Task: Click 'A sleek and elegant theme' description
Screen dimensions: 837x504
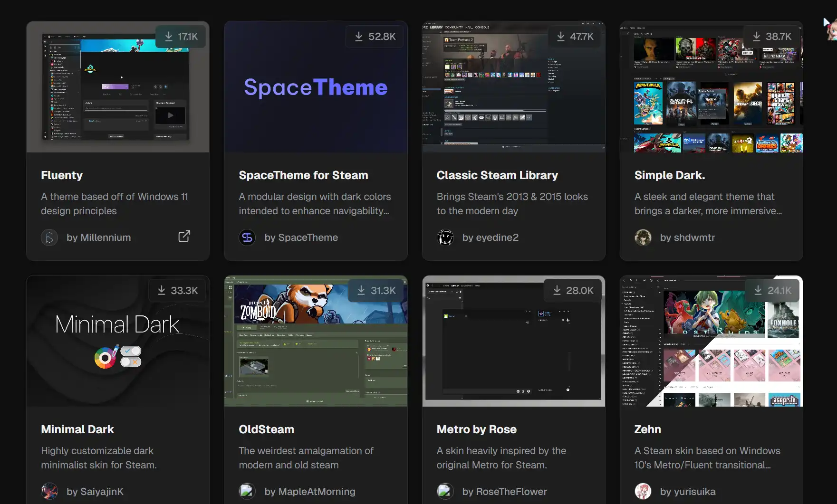Action: pos(708,204)
